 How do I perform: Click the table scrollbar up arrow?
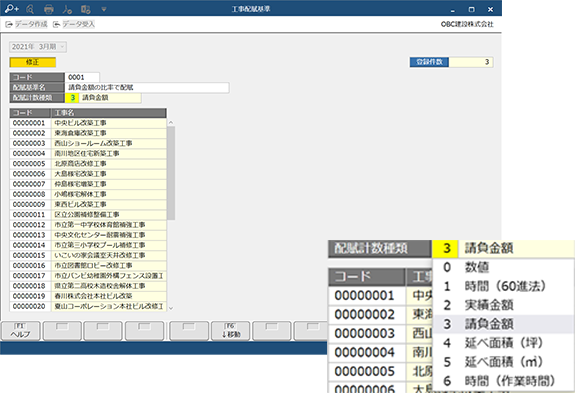(171, 122)
